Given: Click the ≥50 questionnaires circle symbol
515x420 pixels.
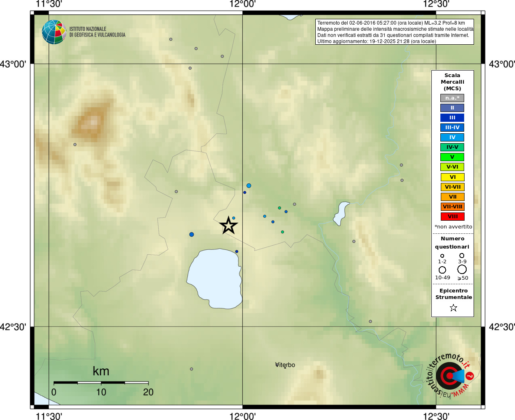Looking at the screenshot, I should coord(462,269).
